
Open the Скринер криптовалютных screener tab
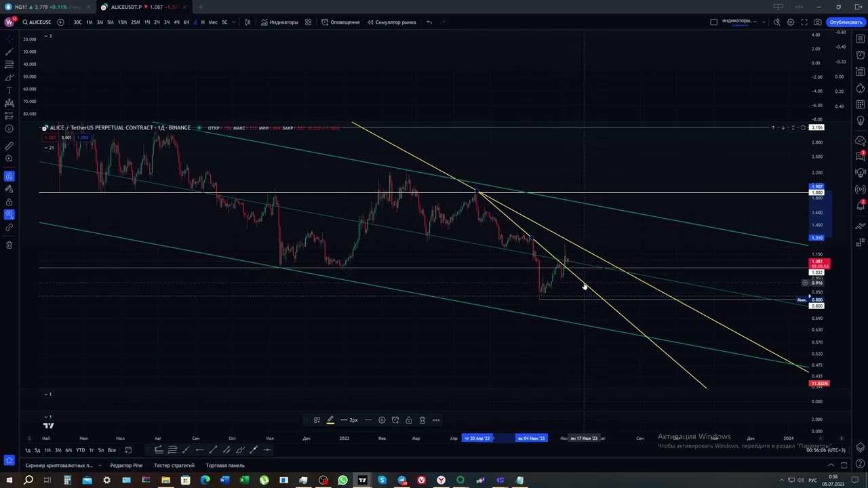[59, 466]
